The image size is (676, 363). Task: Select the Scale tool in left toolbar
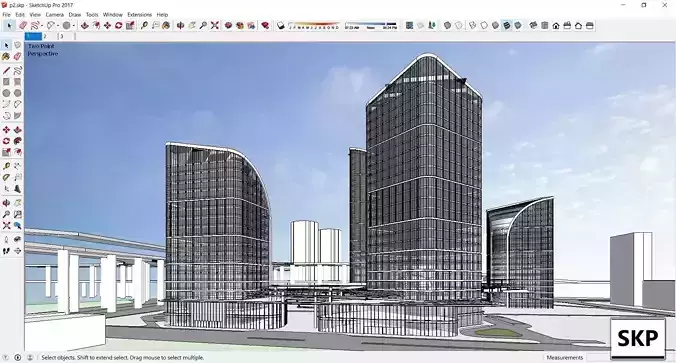tap(6, 152)
